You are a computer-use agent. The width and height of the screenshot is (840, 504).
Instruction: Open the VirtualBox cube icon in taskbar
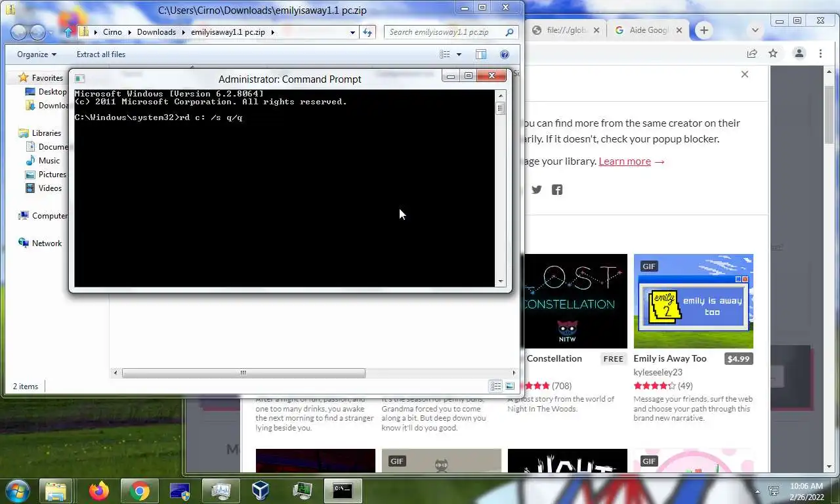261,491
